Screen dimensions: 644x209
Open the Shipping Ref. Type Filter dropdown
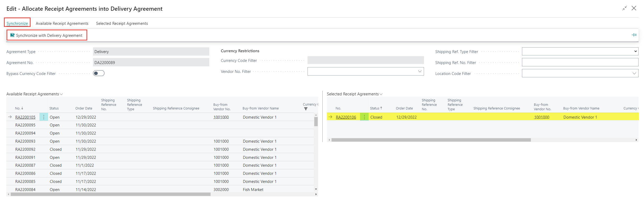[x=580, y=51]
